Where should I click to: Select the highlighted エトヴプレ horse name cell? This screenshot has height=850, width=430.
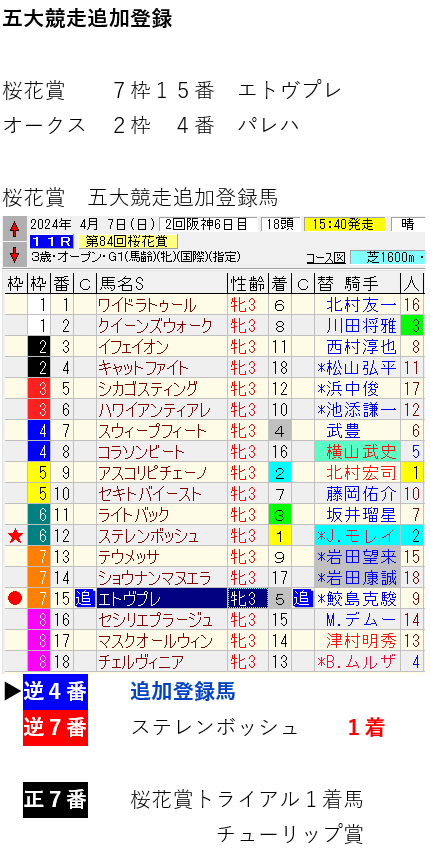pos(162,598)
